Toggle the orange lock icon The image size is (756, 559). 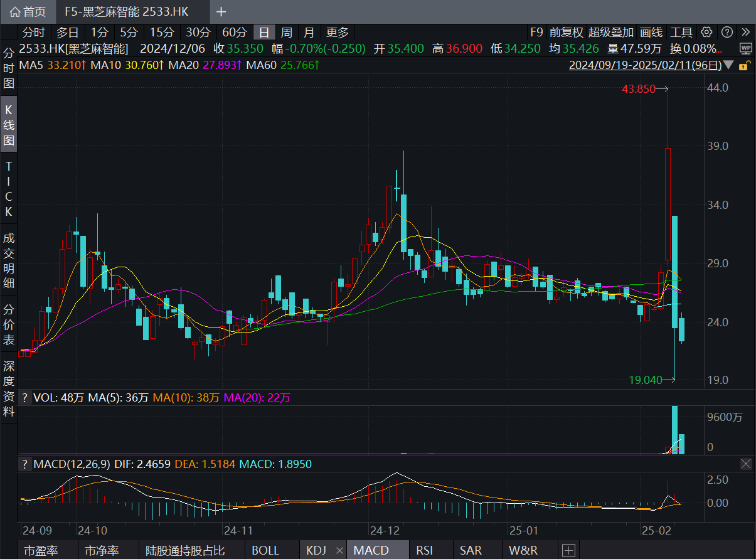click(743, 65)
